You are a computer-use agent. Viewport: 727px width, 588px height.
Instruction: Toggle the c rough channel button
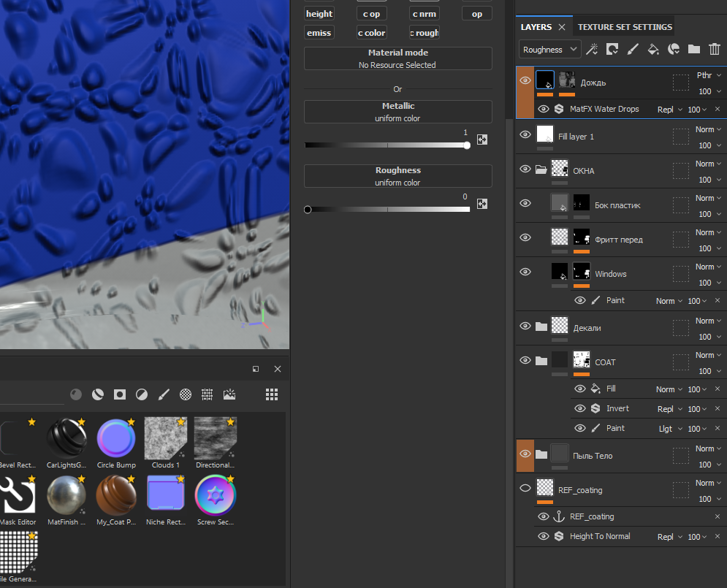tap(425, 33)
